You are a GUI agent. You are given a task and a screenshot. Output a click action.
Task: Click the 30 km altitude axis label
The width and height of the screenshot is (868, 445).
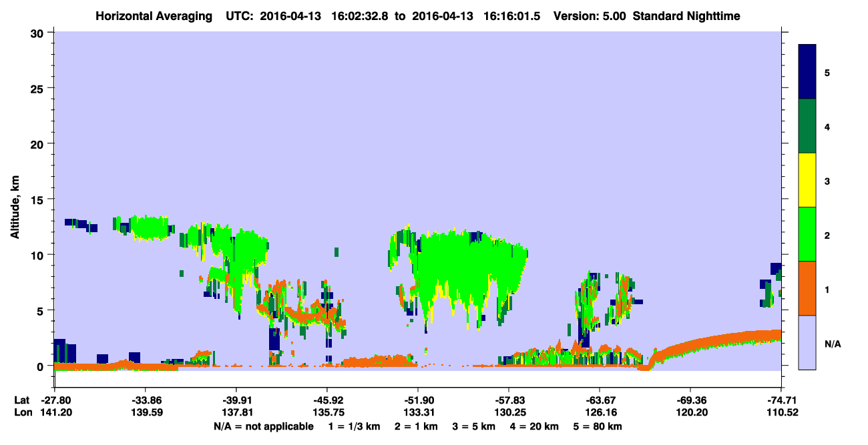point(39,33)
